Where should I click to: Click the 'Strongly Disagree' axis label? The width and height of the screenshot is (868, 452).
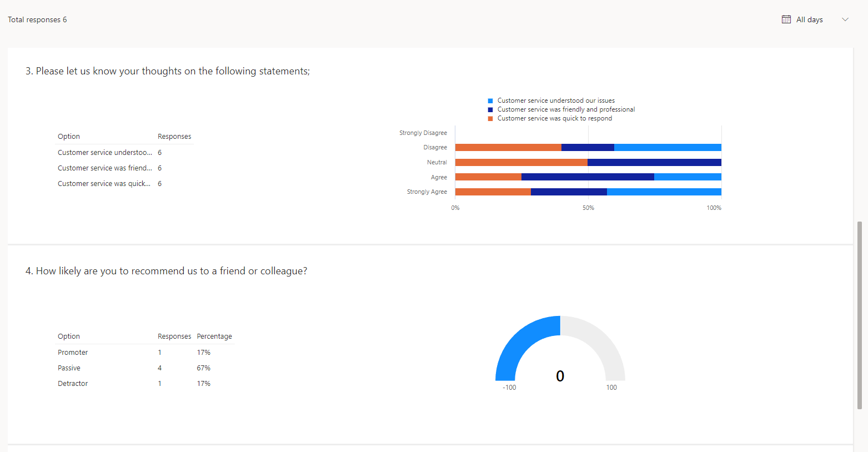423,133
